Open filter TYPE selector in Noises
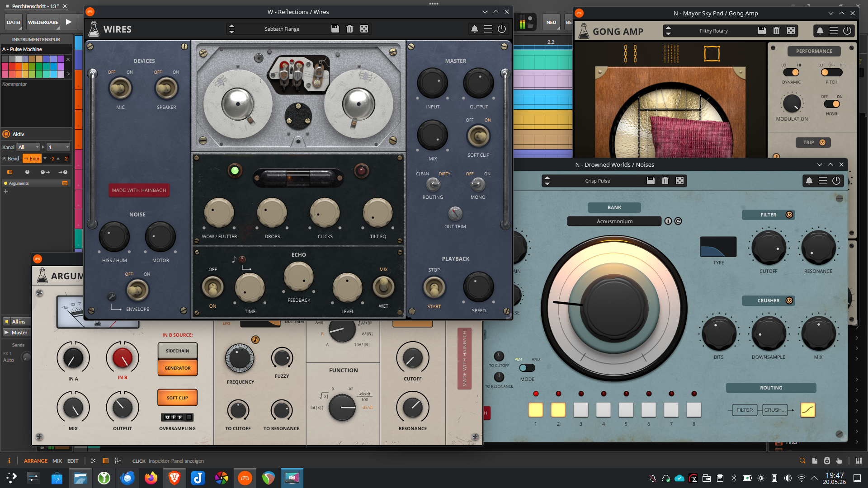 pyautogui.click(x=718, y=247)
